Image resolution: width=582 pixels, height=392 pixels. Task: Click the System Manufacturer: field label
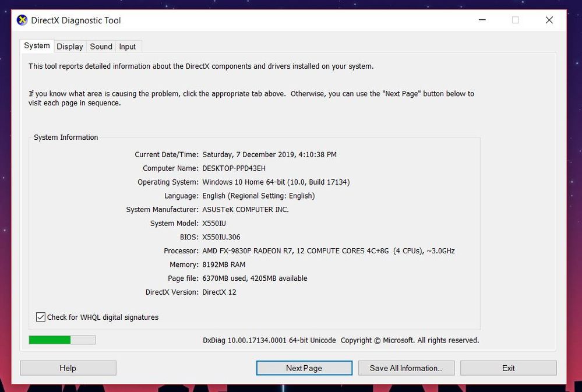point(163,209)
